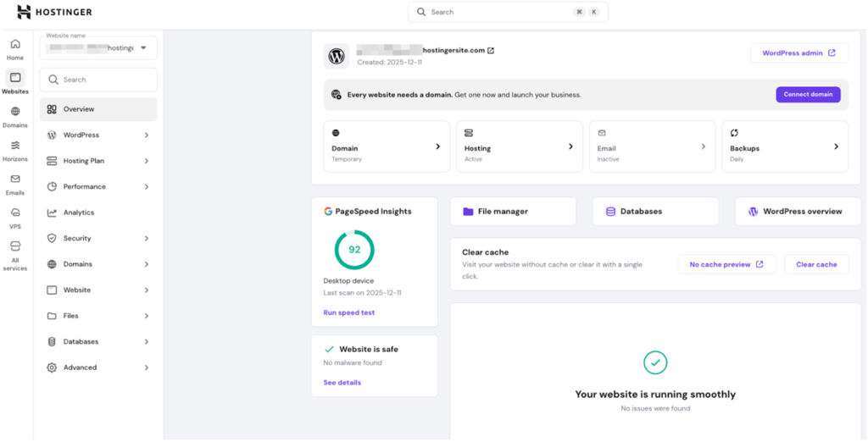This screenshot has height=442, width=868.
Task: Go to Home in left rail
Action: [15, 49]
